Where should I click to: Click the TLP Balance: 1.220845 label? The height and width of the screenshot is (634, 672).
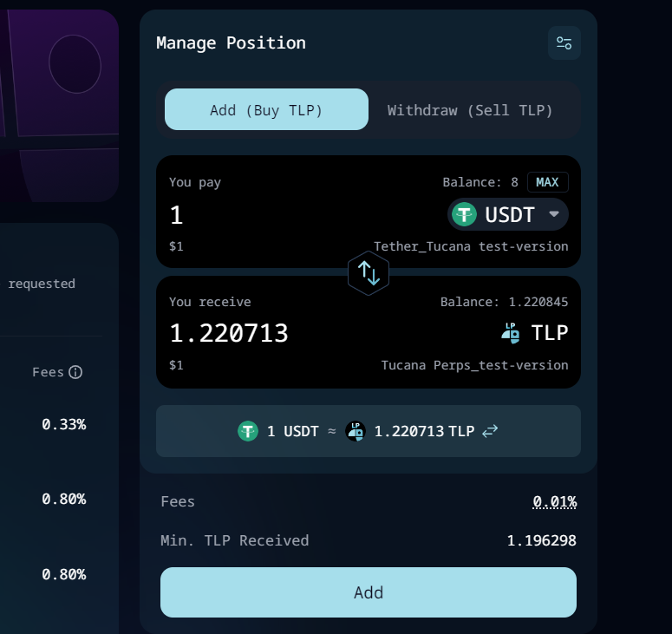point(504,302)
